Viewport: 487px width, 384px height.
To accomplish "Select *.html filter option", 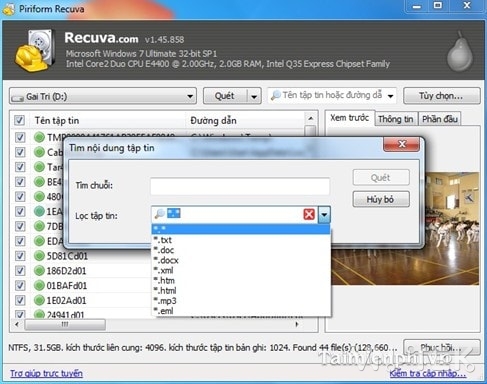I will (241, 291).
